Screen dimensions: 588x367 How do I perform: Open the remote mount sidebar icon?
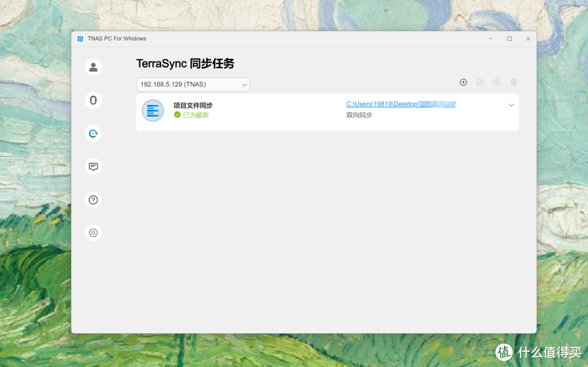point(93,101)
